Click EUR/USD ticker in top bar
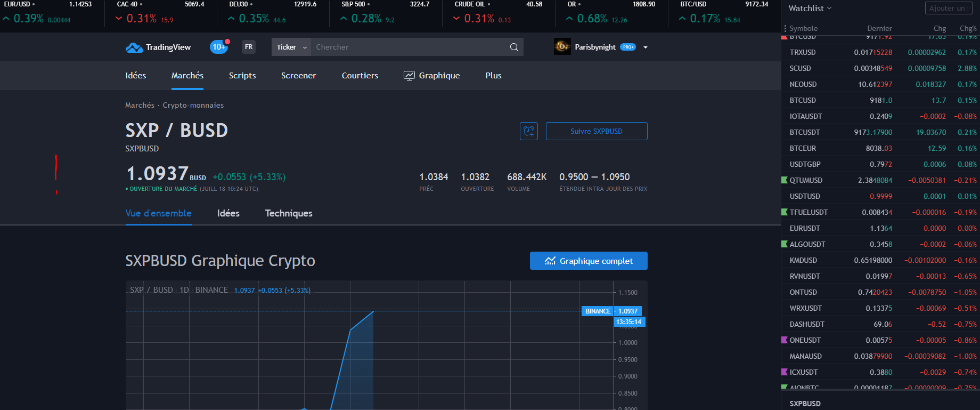 click(x=48, y=13)
